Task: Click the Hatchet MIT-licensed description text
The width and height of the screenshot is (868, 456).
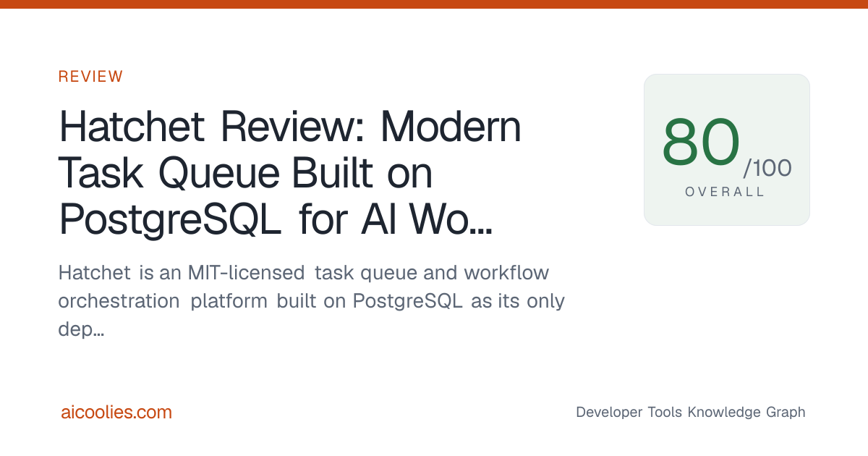Action: [x=311, y=301]
